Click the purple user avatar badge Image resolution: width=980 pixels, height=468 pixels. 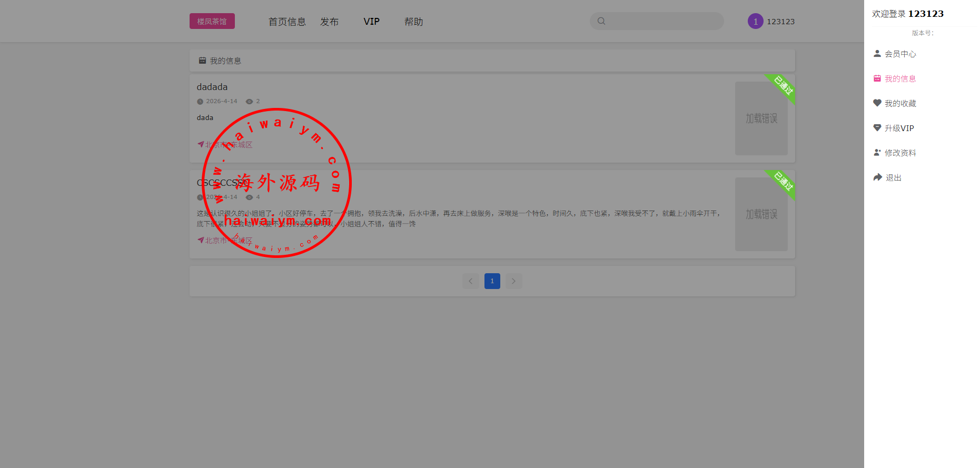click(x=755, y=22)
